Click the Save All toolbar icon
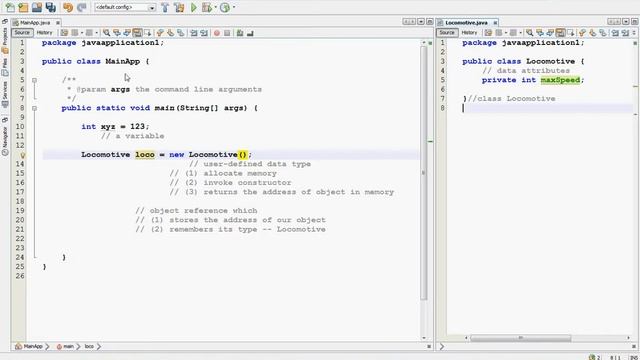The image size is (640, 360). click(x=51, y=7)
